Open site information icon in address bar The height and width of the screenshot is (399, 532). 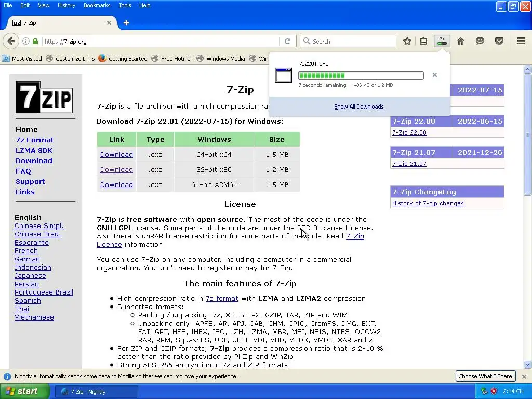[x=26, y=42]
